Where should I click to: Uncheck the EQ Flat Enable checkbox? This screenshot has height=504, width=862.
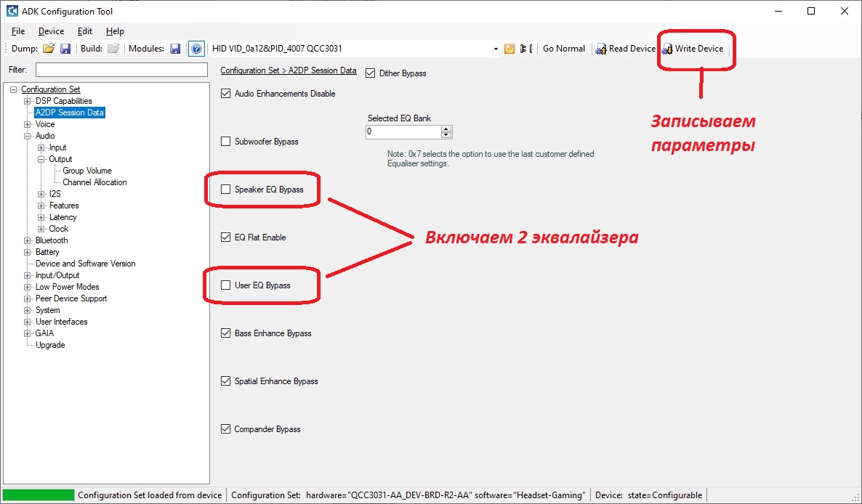click(225, 237)
